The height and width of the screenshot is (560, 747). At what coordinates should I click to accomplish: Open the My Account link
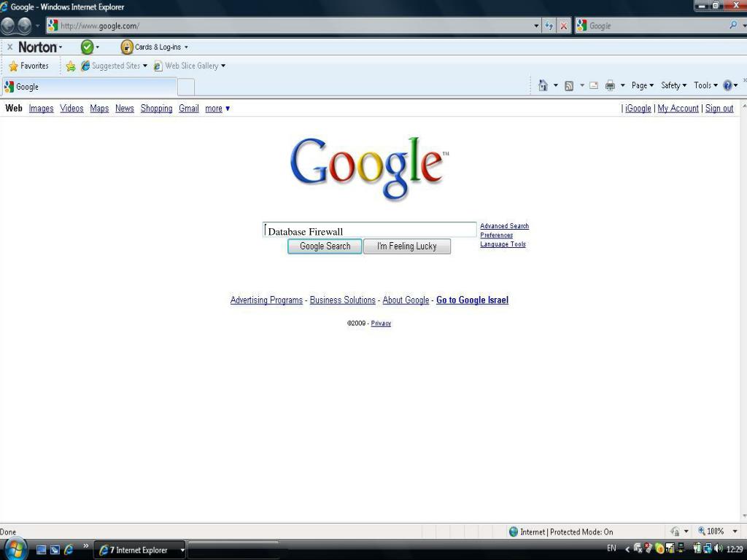(678, 108)
